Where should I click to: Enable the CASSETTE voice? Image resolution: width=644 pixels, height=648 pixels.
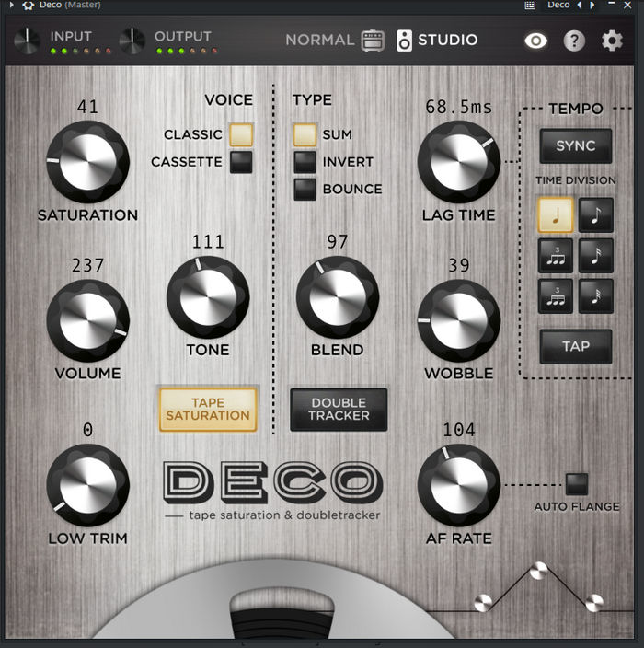pos(241,162)
